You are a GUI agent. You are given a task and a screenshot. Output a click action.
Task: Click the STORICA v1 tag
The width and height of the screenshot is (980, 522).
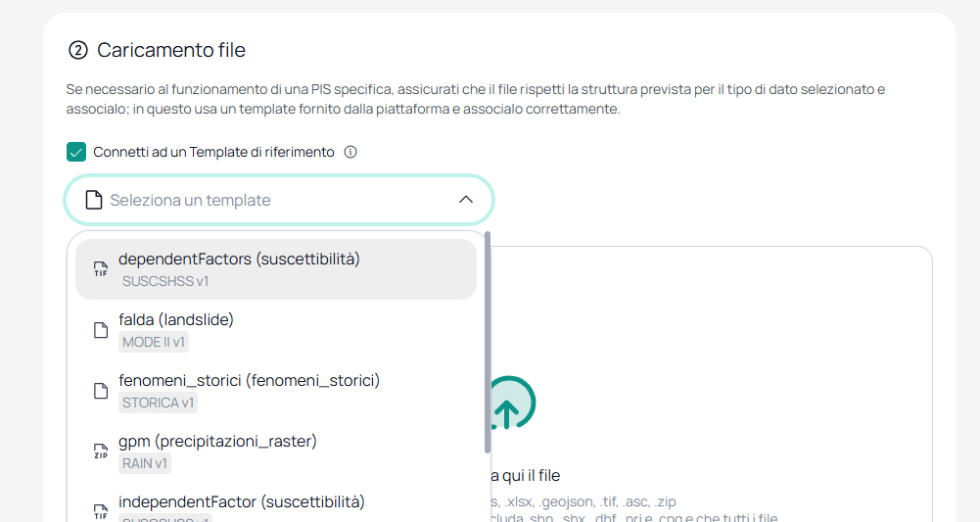tap(159, 403)
